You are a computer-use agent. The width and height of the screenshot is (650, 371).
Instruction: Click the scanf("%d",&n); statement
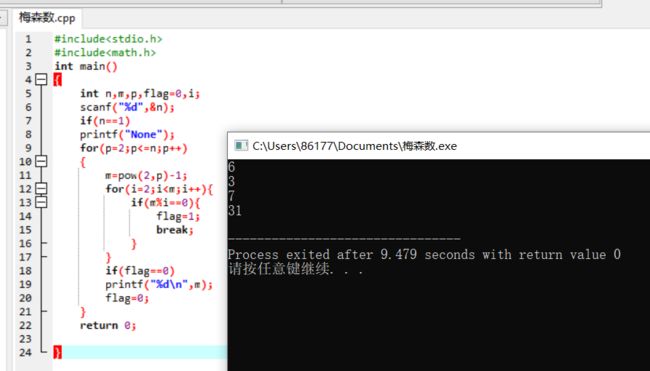[127, 107]
